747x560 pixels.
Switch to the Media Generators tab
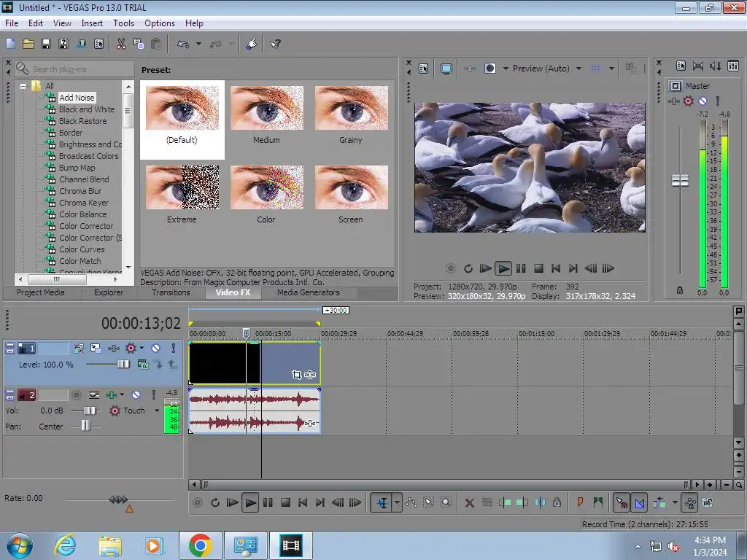tap(308, 292)
